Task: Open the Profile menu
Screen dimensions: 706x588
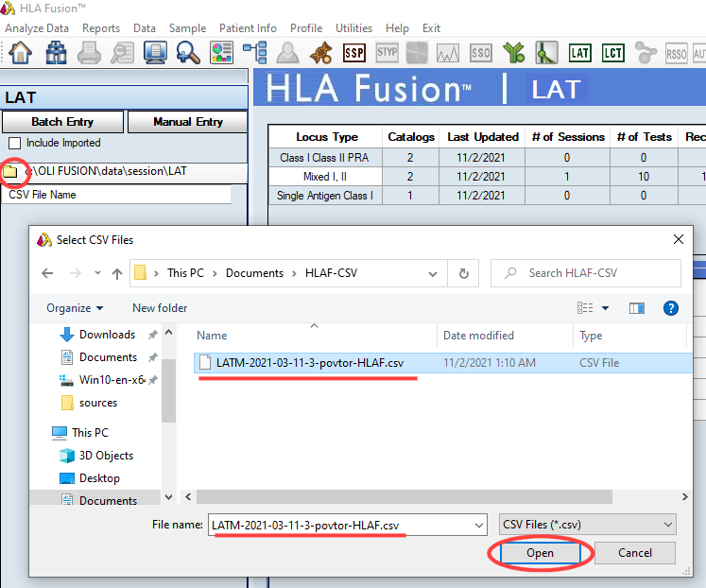Action: (x=306, y=28)
